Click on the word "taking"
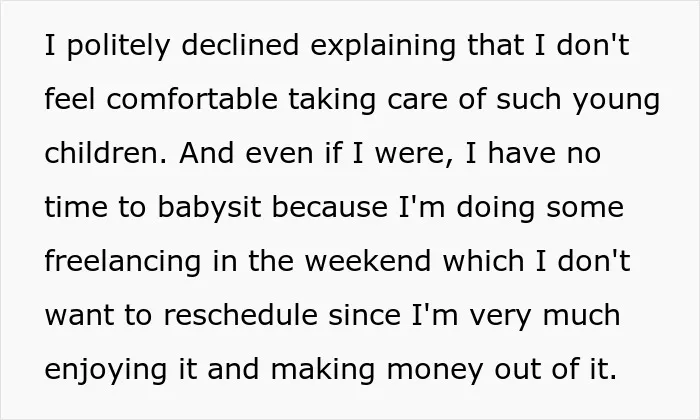This screenshot has width=700, height=420. click(332, 100)
